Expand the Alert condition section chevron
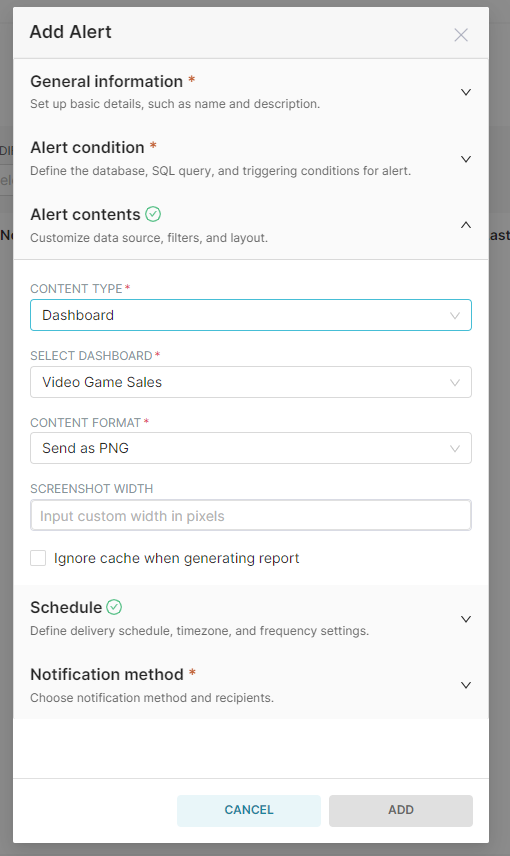Screen dimensions: 510x856 pyautogui.click(x=466, y=159)
